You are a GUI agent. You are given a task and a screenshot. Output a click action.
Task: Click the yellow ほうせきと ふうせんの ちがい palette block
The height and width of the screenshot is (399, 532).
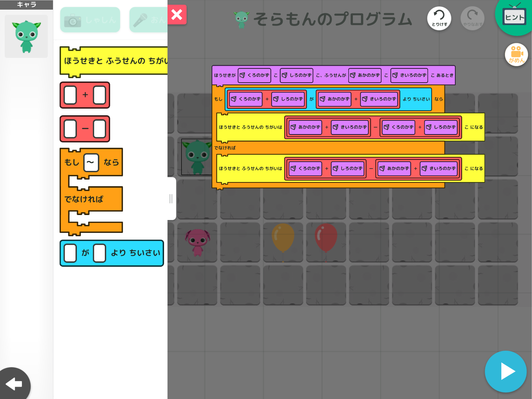[114, 61]
